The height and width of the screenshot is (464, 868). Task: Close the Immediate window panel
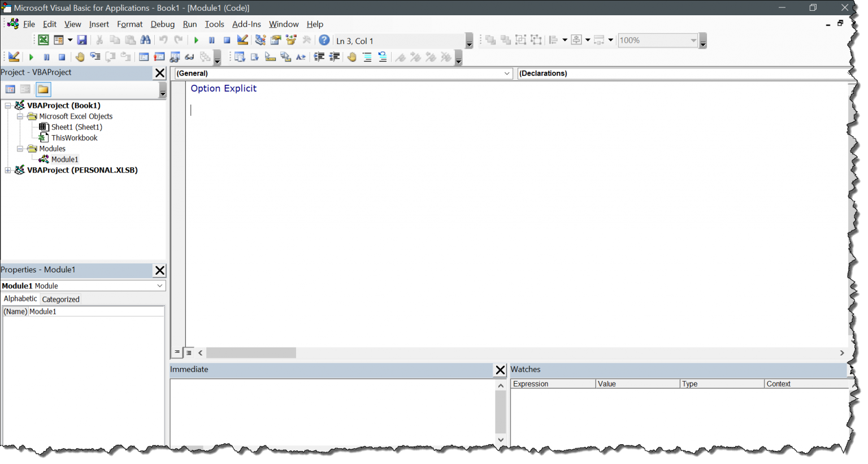click(x=500, y=370)
